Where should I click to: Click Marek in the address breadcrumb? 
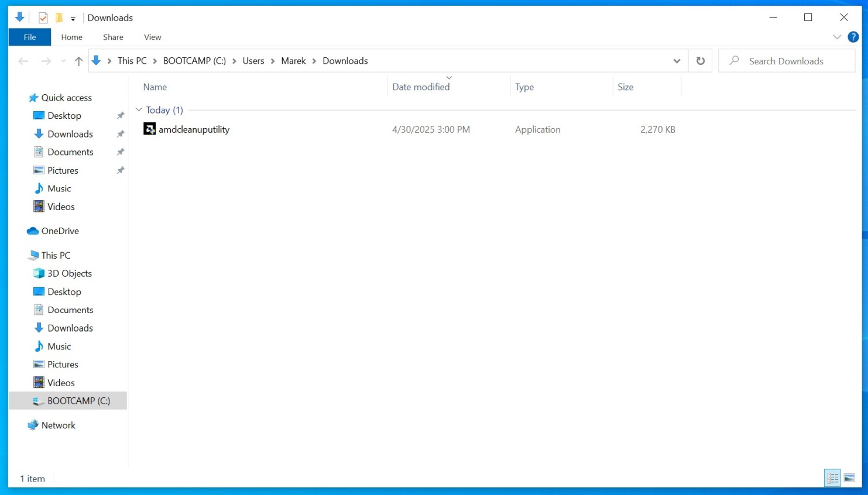(293, 61)
